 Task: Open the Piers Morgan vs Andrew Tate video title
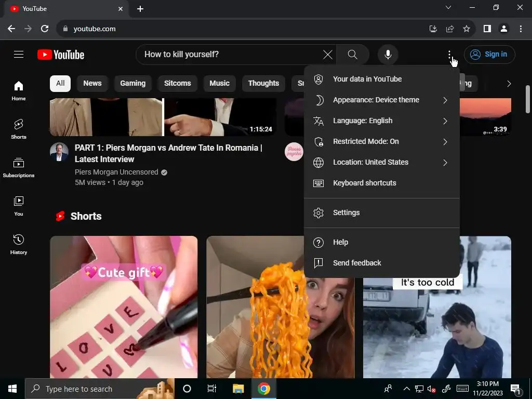point(168,153)
